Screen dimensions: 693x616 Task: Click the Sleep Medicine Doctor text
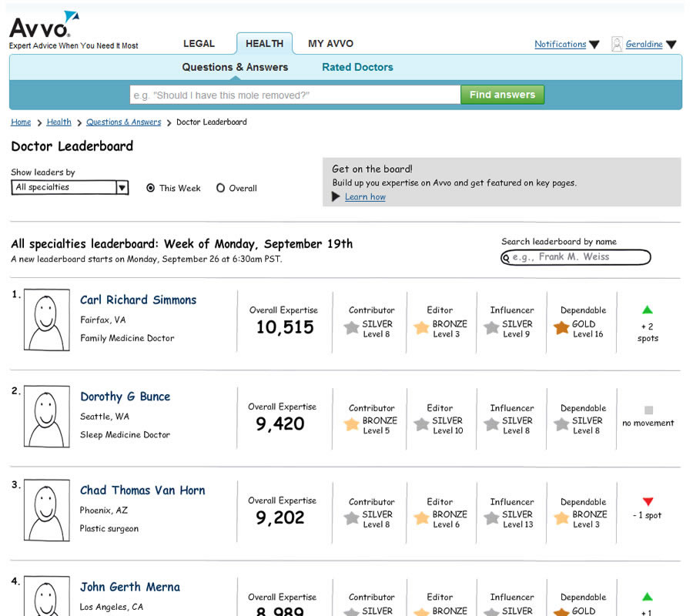point(125,435)
